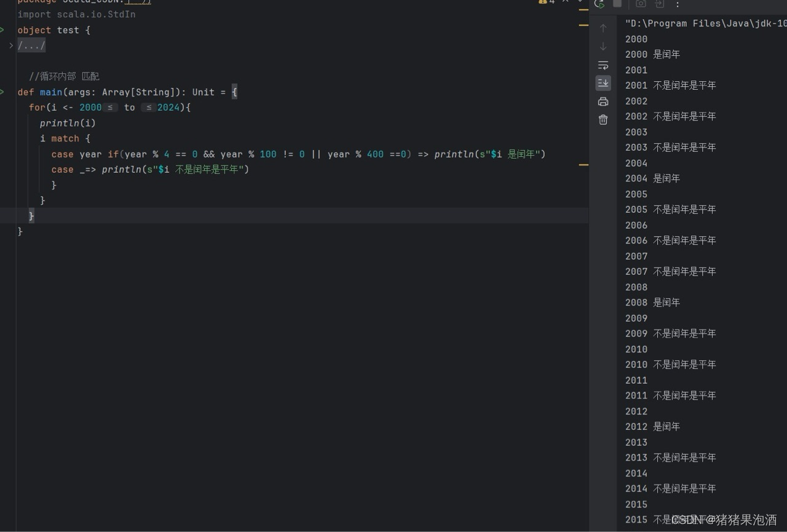
Task: Clear all console output with trash icon
Action: tap(603, 119)
